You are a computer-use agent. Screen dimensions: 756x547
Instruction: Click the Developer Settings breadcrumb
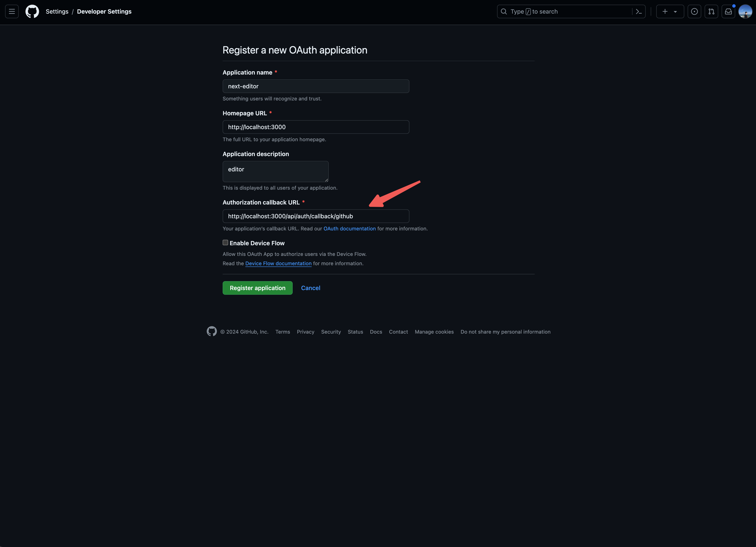(x=104, y=12)
